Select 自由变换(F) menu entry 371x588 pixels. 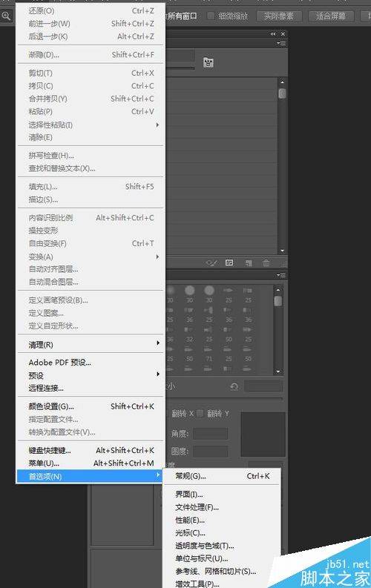click(x=91, y=243)
